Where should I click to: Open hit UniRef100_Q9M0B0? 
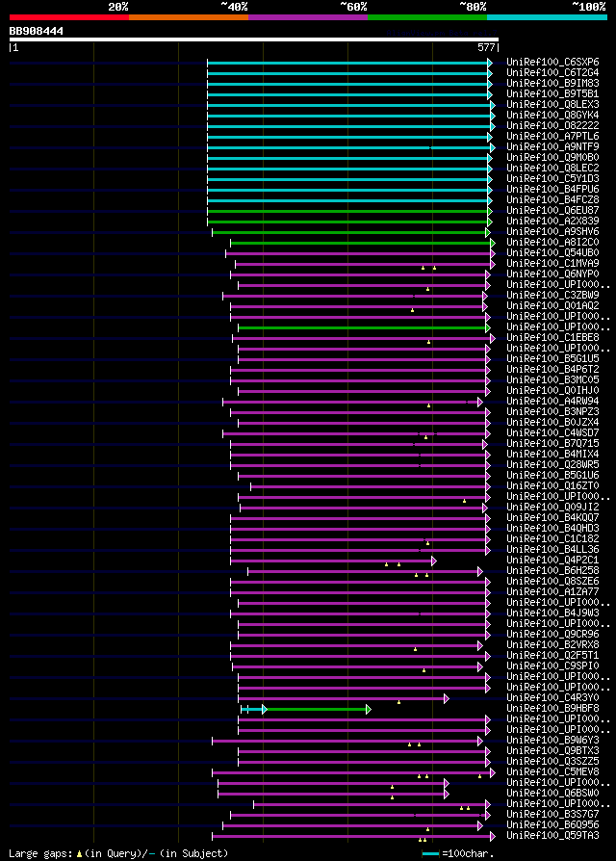pyautogui.click(x=552, y=158)
